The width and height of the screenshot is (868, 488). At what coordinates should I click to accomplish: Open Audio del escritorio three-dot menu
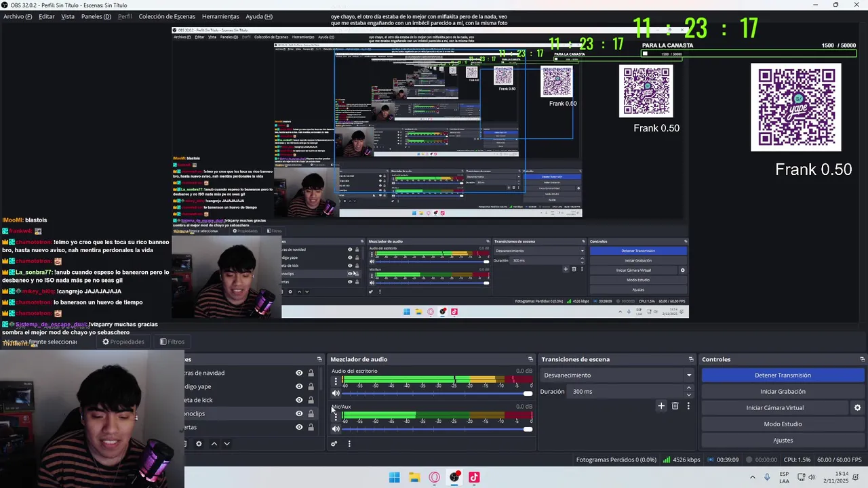click(x=335, y=382)
